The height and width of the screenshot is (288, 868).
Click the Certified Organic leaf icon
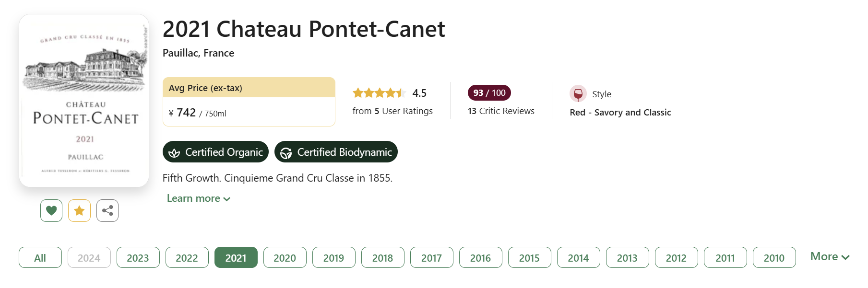click(x=174, y=152)
